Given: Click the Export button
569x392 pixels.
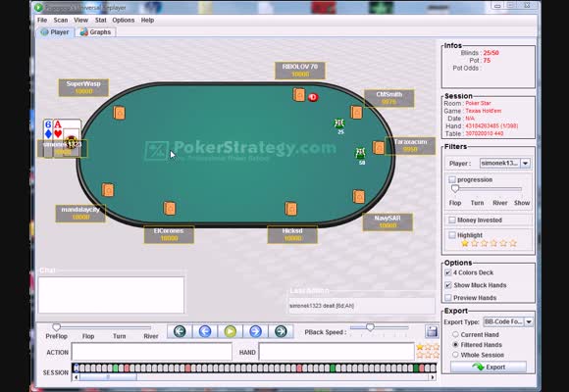Looking at the screenshot, I should [x=489, y=367].
